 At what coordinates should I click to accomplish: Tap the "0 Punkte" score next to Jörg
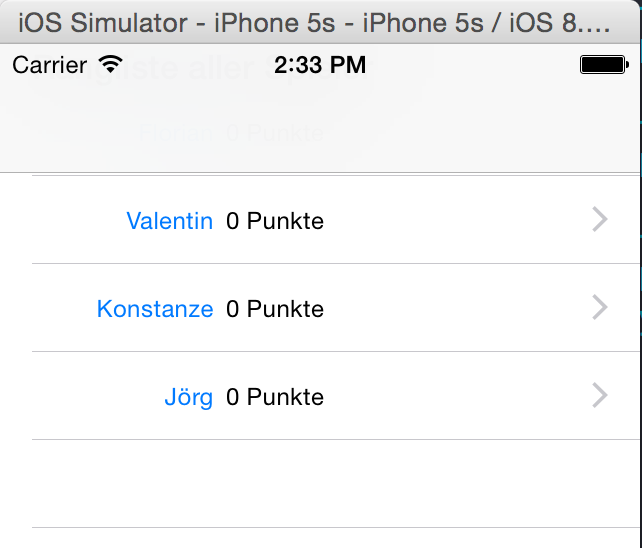pyautogui.click(x=275, y=397)
